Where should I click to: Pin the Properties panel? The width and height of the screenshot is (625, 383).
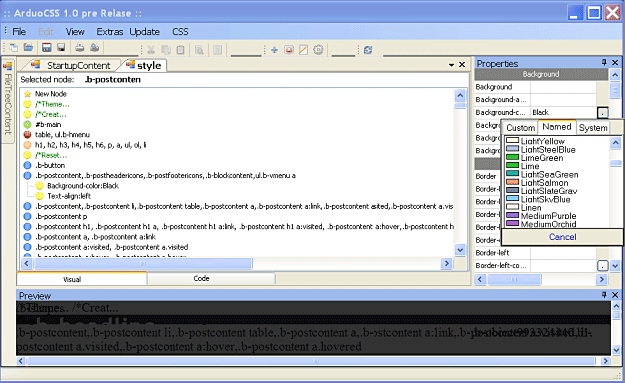(604, 62)
